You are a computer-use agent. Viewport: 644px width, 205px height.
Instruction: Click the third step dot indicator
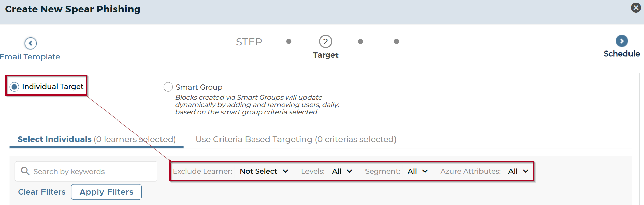click(360, 41)
